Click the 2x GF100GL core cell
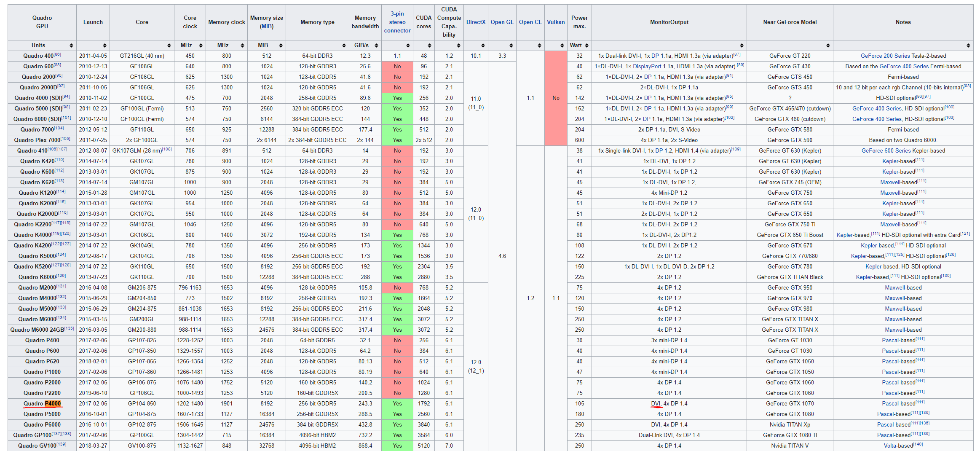This screenshot has height=451, width=980. 142,140
